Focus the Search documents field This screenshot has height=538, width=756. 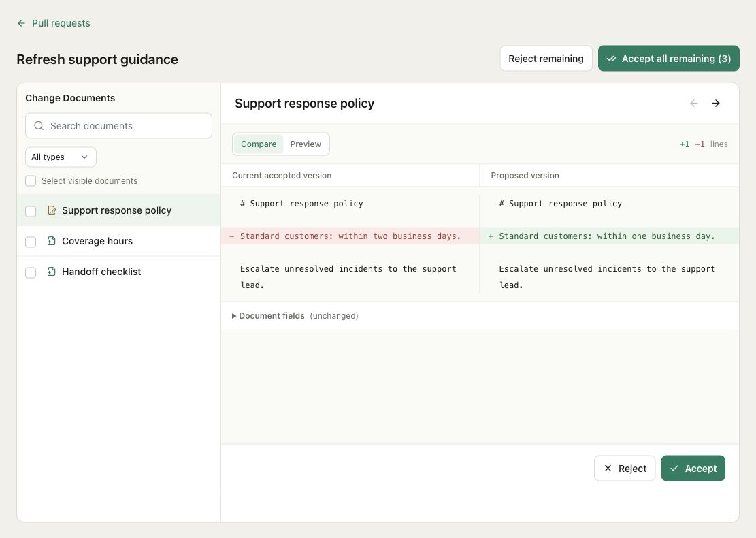coord(118,125)
